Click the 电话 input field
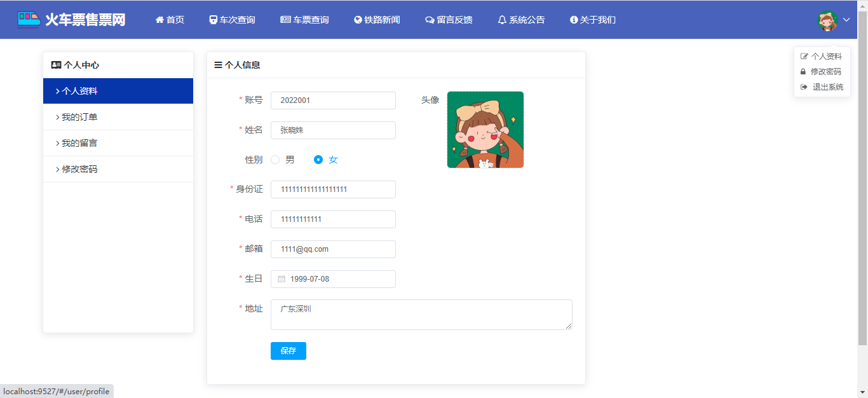The image size is (868, 398). (x=333, y=219)
